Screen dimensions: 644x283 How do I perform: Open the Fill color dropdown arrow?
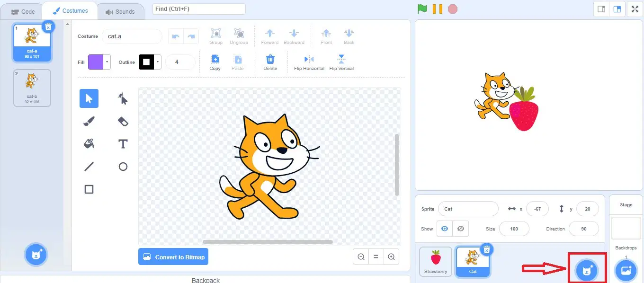tap(107, 62)
